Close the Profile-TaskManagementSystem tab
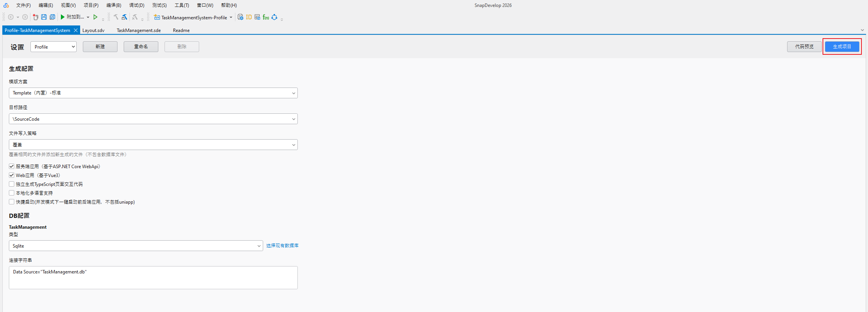The width and height of the screenshot is (868, 312). [76, 30]
